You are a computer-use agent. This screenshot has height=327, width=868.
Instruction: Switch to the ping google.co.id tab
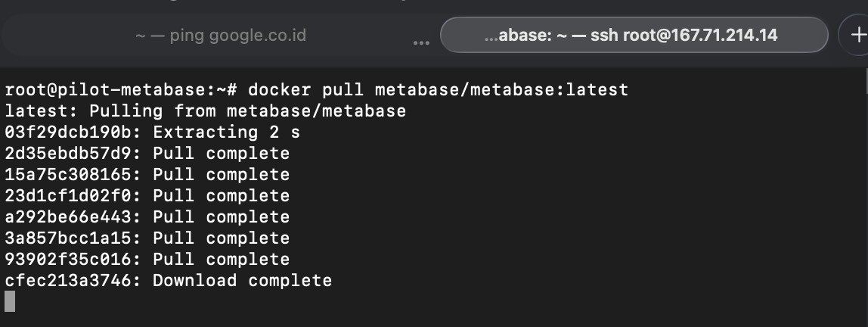click(x=221, y=35)
